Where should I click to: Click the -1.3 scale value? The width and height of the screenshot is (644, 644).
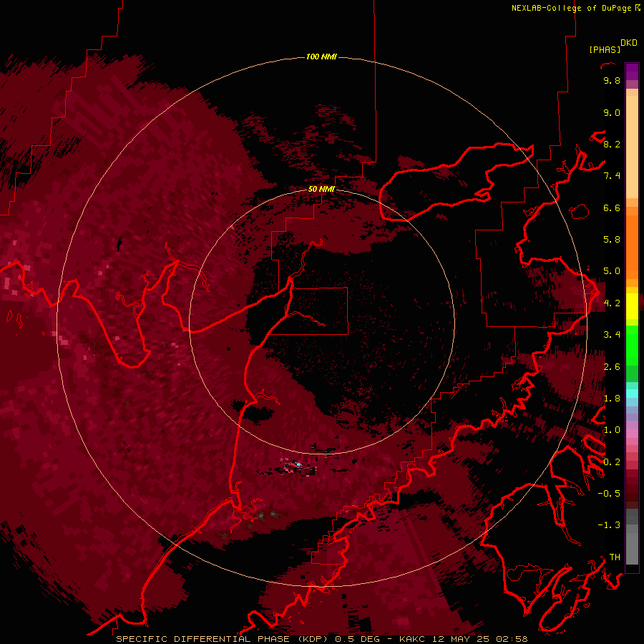[x=609, y=525]
